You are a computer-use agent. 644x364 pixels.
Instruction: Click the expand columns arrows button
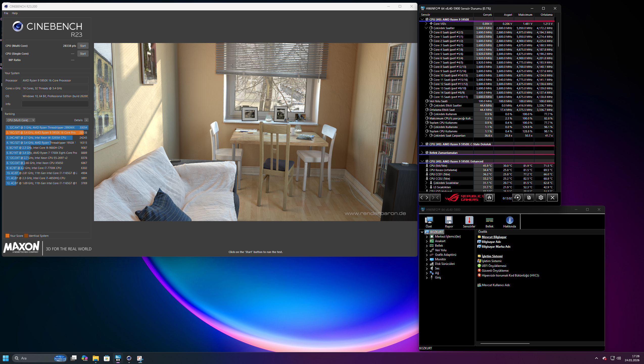pos(424,198)
